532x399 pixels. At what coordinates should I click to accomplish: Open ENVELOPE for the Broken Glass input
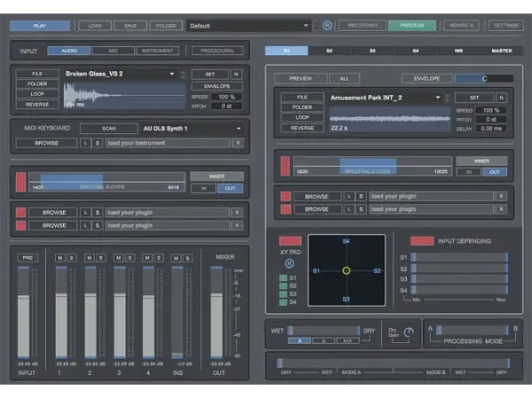click(x=217, y=86)
